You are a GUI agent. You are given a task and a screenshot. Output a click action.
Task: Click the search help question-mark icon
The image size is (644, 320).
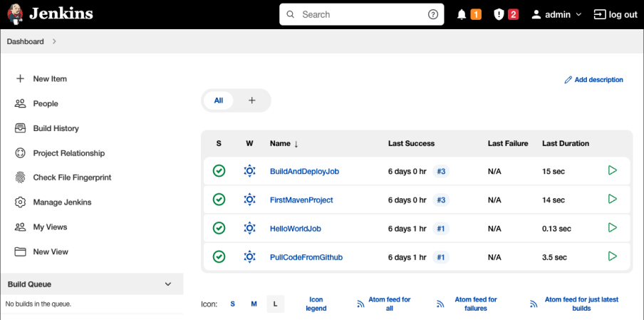click(433, 14)
